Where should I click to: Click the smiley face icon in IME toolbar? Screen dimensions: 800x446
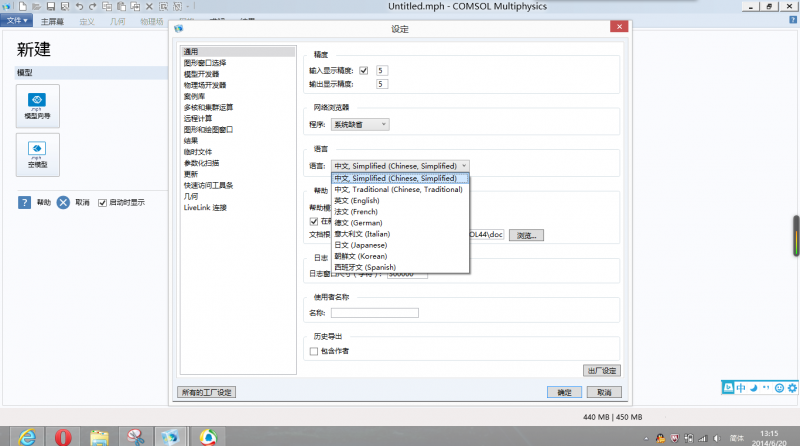click(779, 388)
